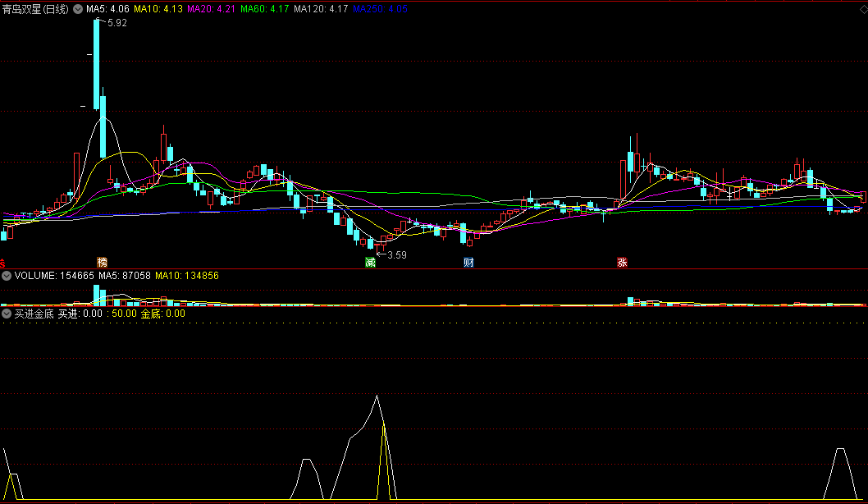The height and width of the screenshot is (504, 868).
Task: Click the diamond icon at top-right corner
Action: point(863,9)
